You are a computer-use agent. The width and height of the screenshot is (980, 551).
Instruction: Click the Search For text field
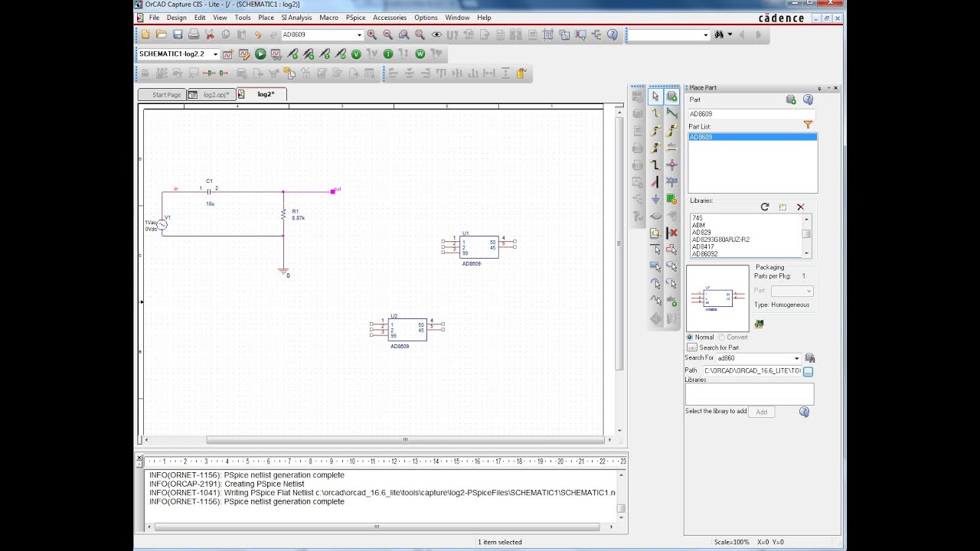[756, 358]
